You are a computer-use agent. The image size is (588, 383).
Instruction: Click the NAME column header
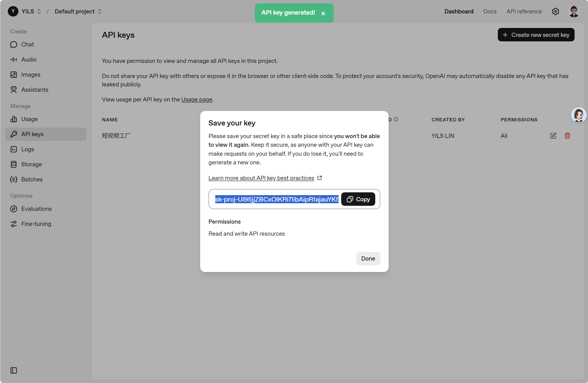click(x=110, y=120)
